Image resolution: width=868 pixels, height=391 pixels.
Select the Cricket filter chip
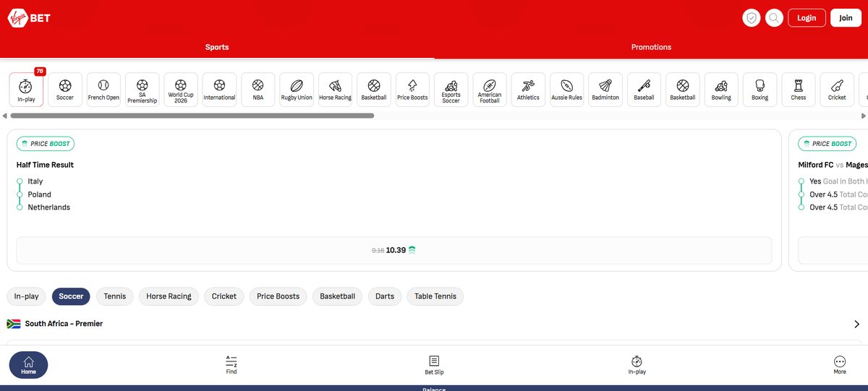(224, 296)
